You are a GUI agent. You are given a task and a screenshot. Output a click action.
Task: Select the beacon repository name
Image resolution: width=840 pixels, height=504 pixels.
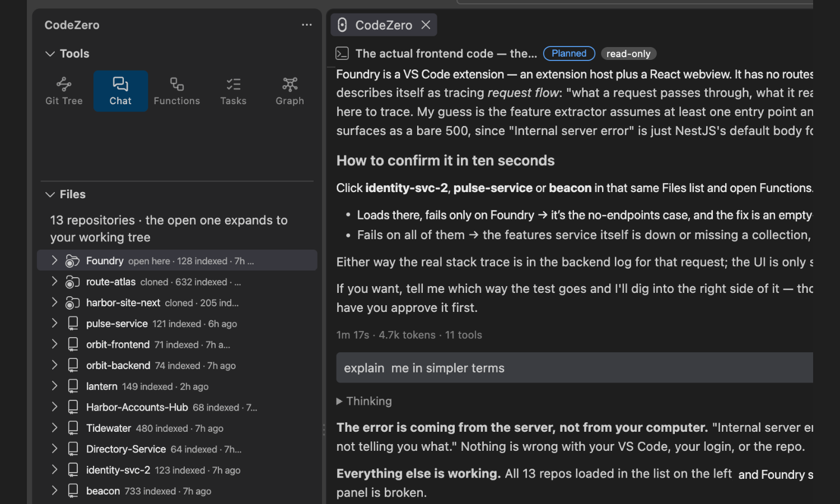tap(103, 491)
